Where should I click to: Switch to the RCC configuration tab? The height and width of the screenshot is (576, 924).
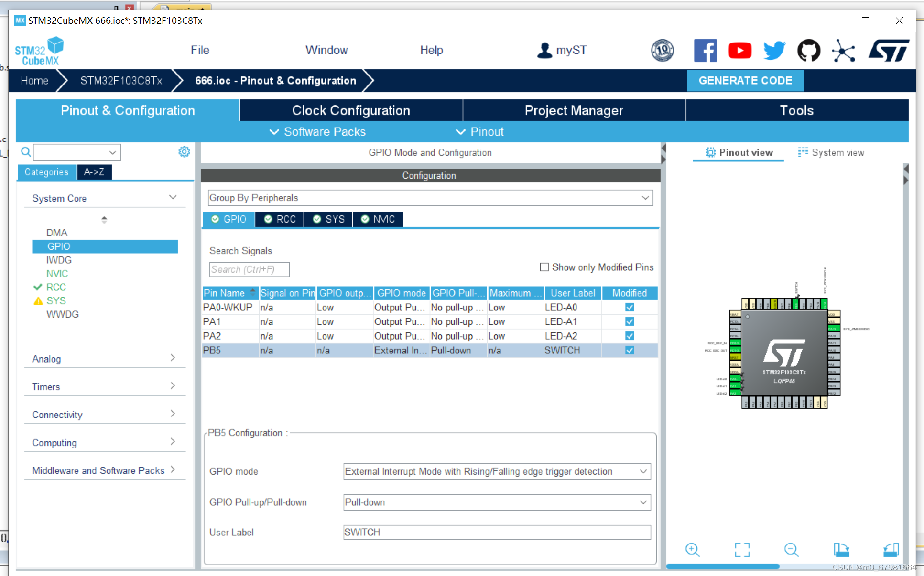[x=280, y=219]
